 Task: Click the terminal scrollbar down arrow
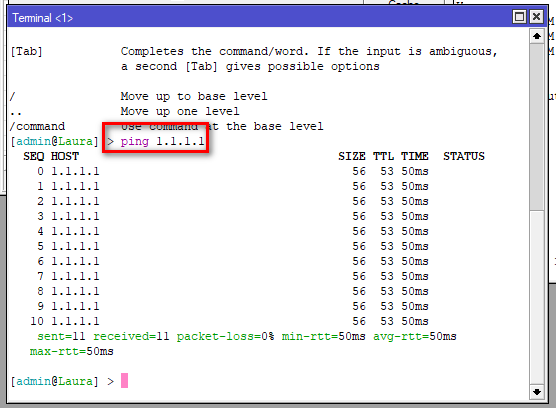[537, 392]
